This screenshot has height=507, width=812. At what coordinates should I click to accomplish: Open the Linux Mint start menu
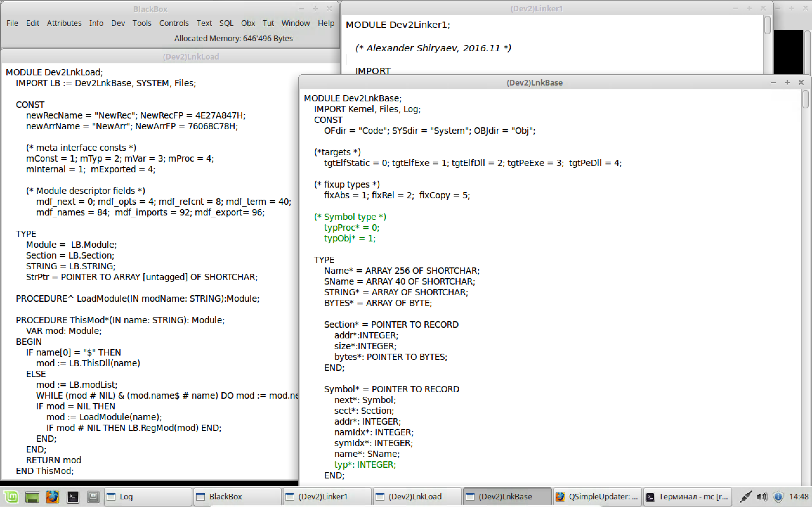tap(11, 497)
